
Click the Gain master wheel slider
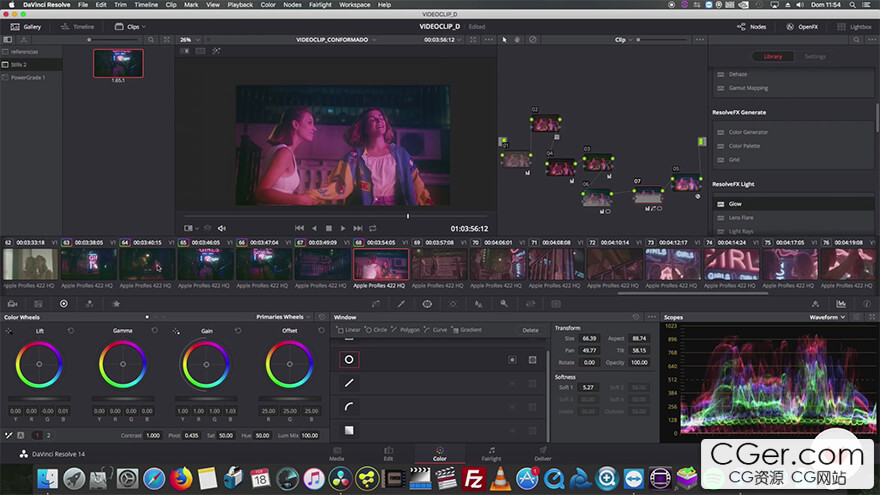206,399
